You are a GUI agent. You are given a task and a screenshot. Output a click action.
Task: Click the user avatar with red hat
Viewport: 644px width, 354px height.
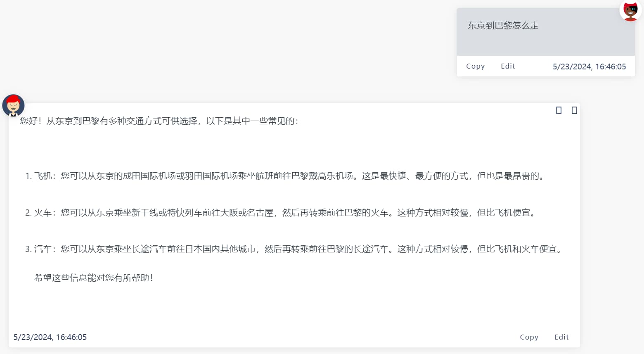click(x=630, y=10)
